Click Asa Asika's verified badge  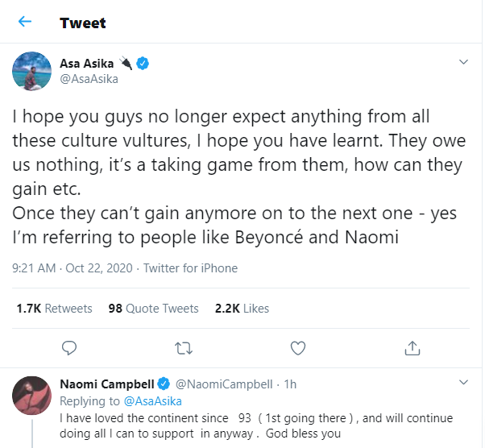click(x=143, y=63)
